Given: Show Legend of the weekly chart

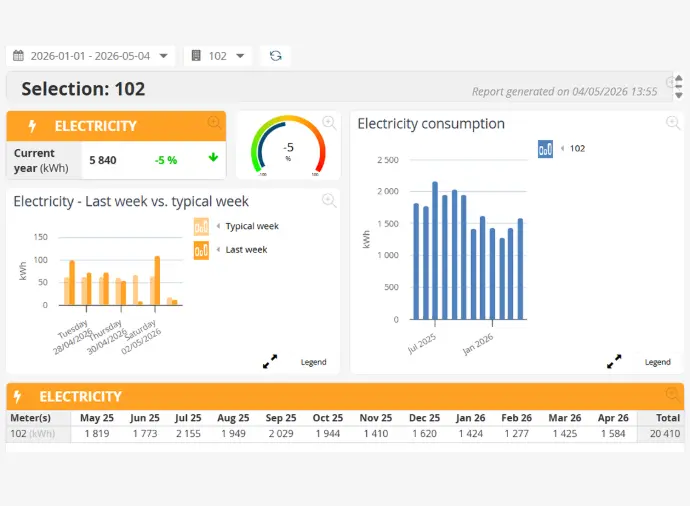Looking at the screenshot, I should pos(313,362).
